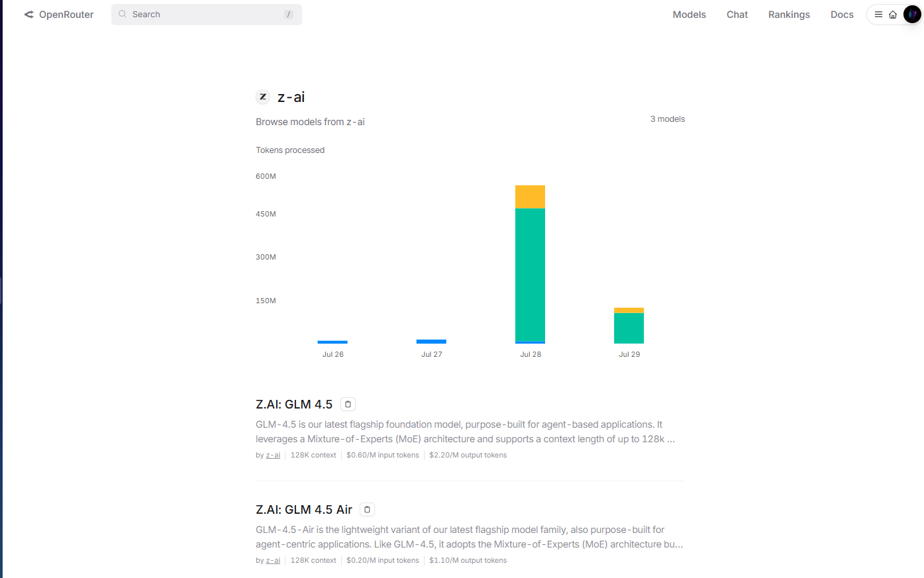
Task: Click the yellow segment of Jul 28 bar
Action: pyautogui.click(x=530, y=197)
